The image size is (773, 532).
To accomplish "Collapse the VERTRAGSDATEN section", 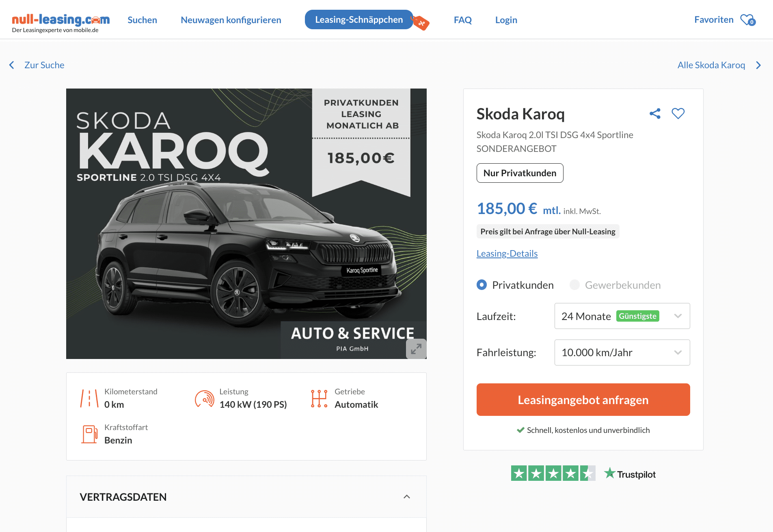I will tap(407, 497).
